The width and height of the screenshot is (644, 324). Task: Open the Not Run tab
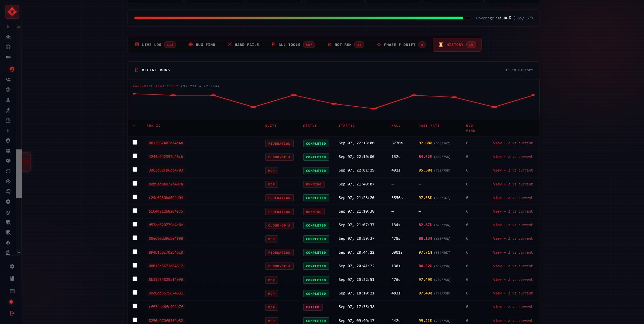point(346,45)
